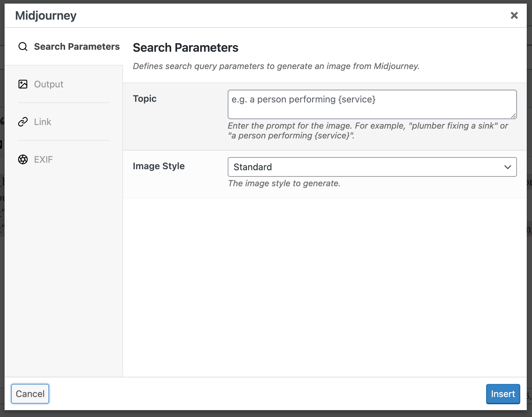This screenshot has width=532, height=417.
Task: Click the 'Enter the prompt for the image' hint
Action: [x=368, y=131]
